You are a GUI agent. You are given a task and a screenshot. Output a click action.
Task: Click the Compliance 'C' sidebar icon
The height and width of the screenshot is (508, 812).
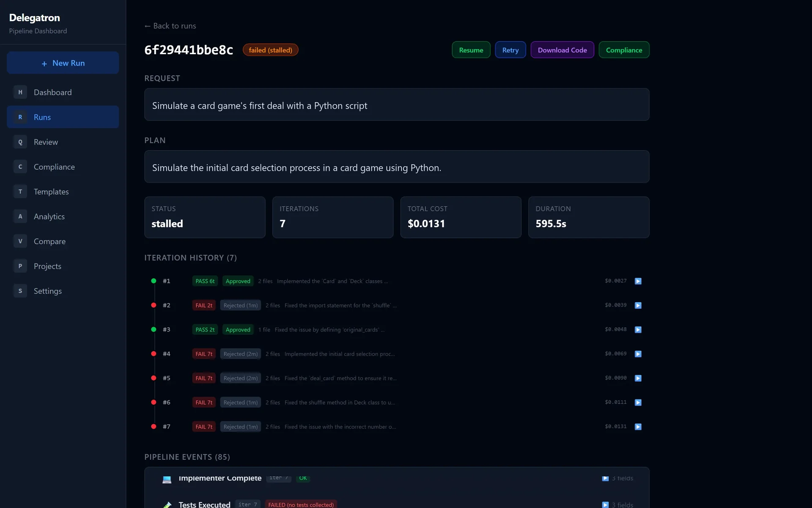pos(20,167)
